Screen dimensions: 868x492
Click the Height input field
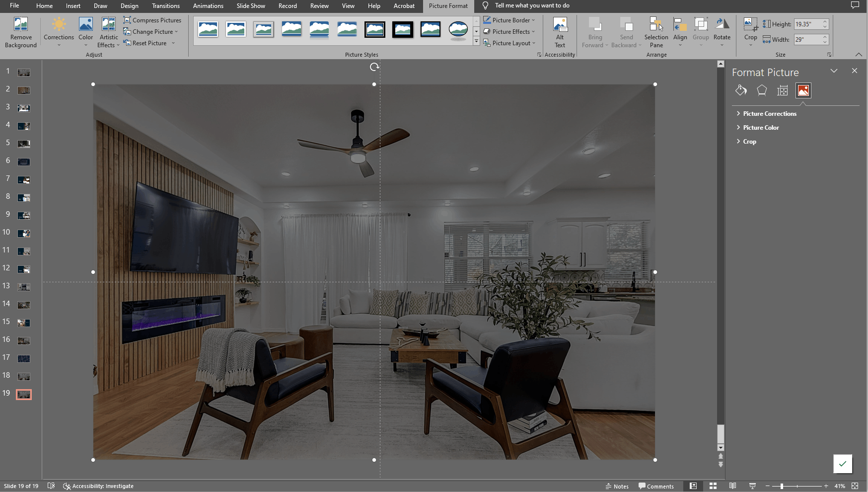(808, 24)
